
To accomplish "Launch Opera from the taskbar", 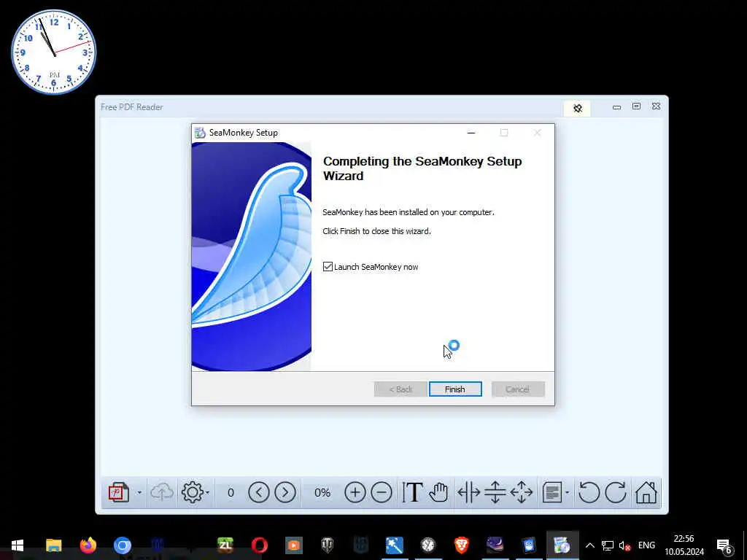I will coord(260,545).
